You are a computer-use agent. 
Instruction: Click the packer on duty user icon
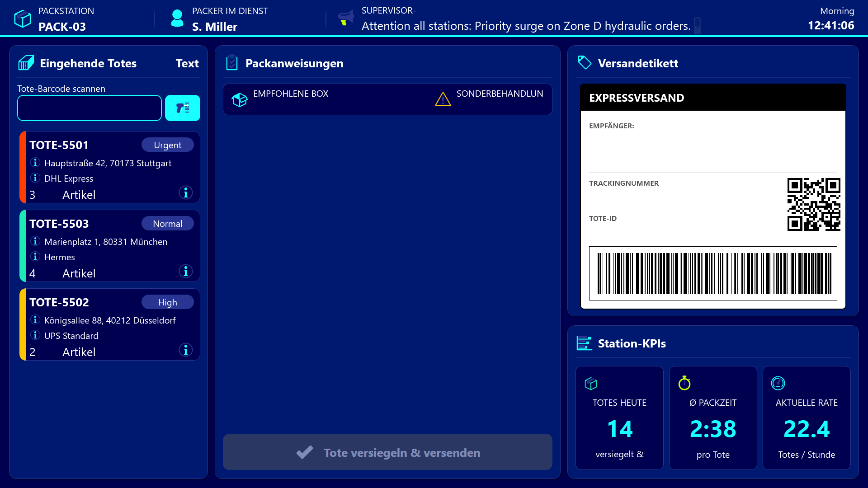(x=177, y=19)
